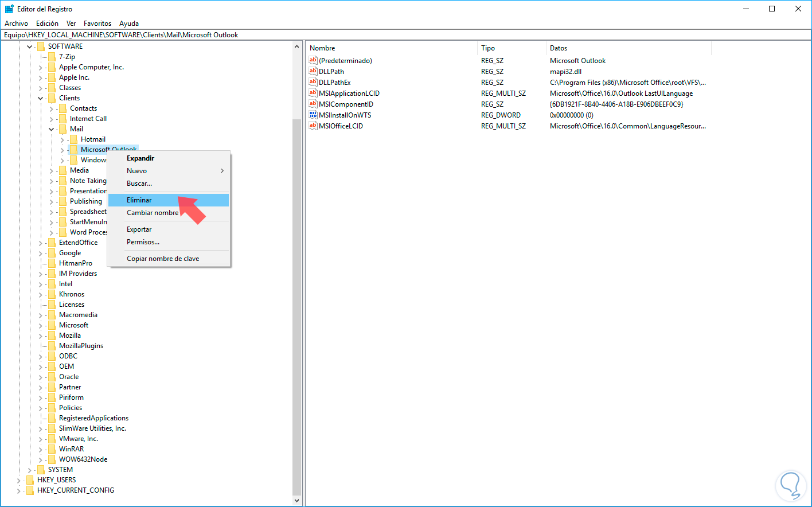
Task: Expand the WOW6432Node key
Action: tap(40, 459)
